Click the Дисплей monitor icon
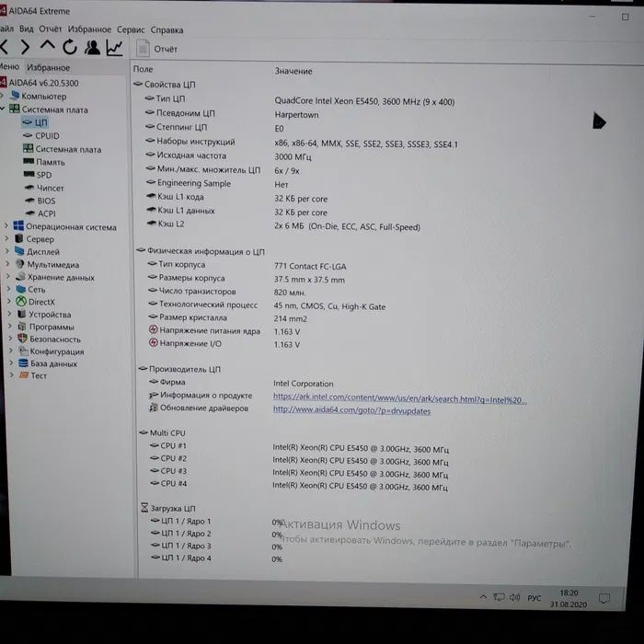This screenshot has width=644, height=644. (x=19, y=251)
